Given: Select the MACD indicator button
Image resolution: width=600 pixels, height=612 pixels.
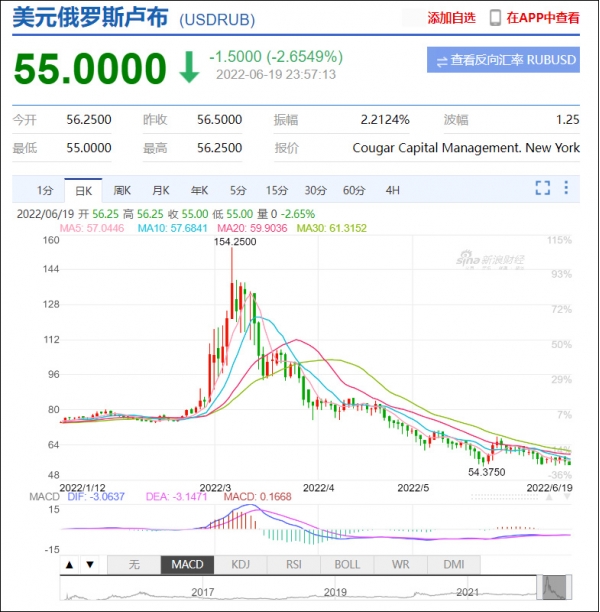Looking at the screenshot, I should coord(187,565).
